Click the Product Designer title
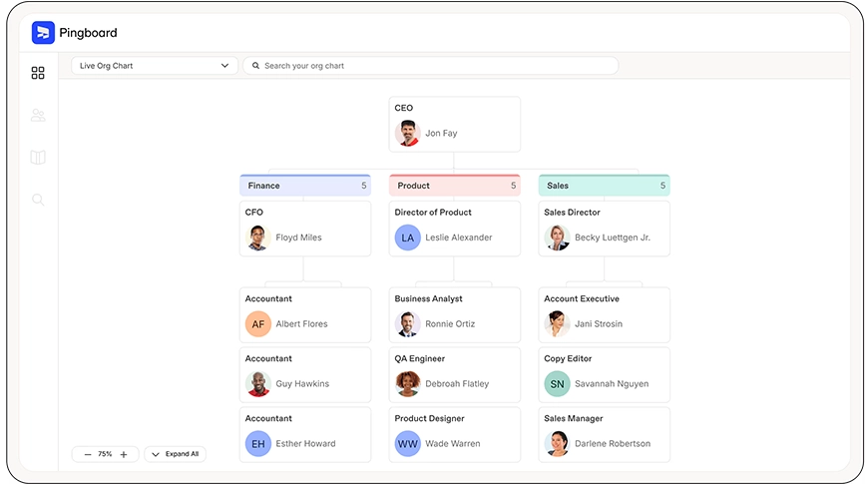The height and width of the screenshot is (485, 868). coord(430,418)
